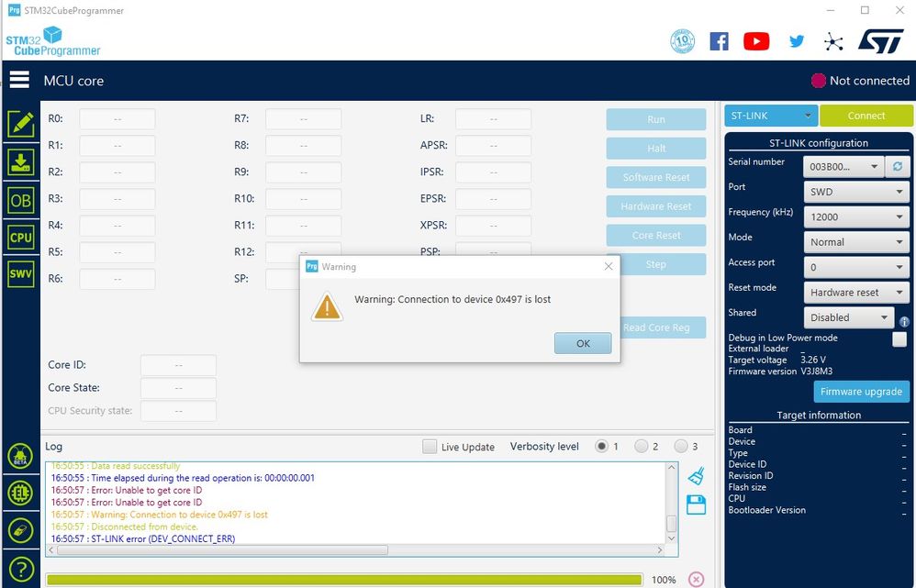
Task: Open the Erasing & Programming download icon
Action: [x=20, y=162]
